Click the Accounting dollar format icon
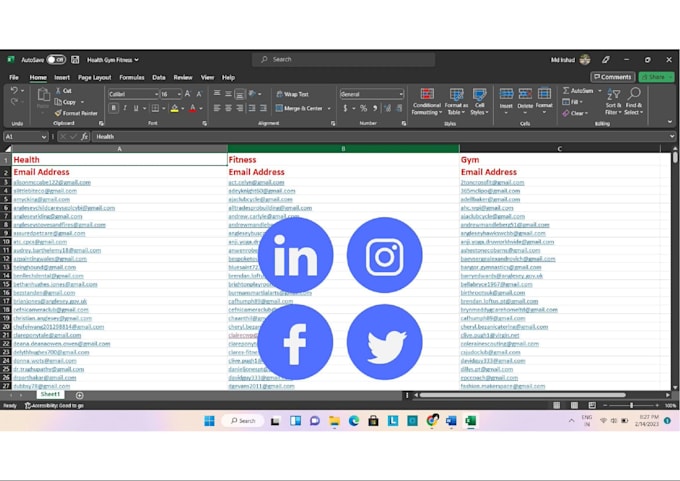The height and width of the screenshot is (481, 680). 345,108
